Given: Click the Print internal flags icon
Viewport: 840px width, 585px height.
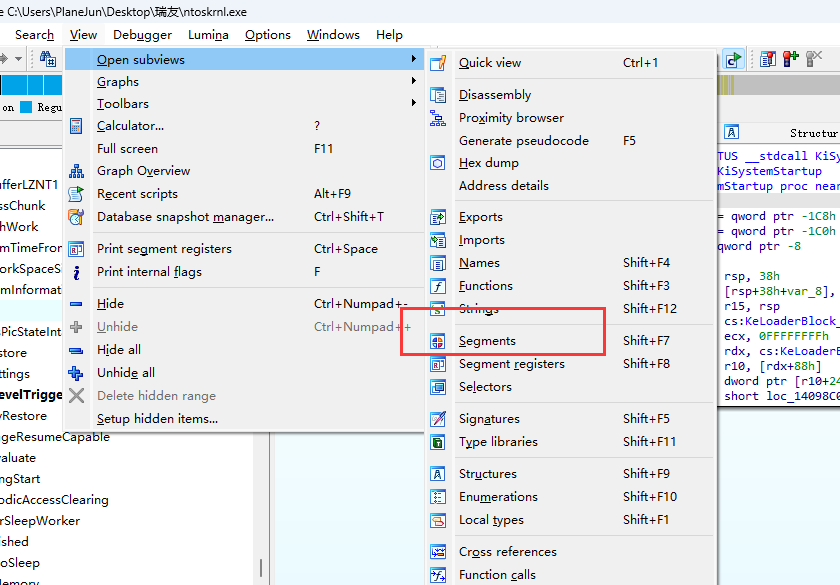Looking at the screenshot, I should 77,272.
